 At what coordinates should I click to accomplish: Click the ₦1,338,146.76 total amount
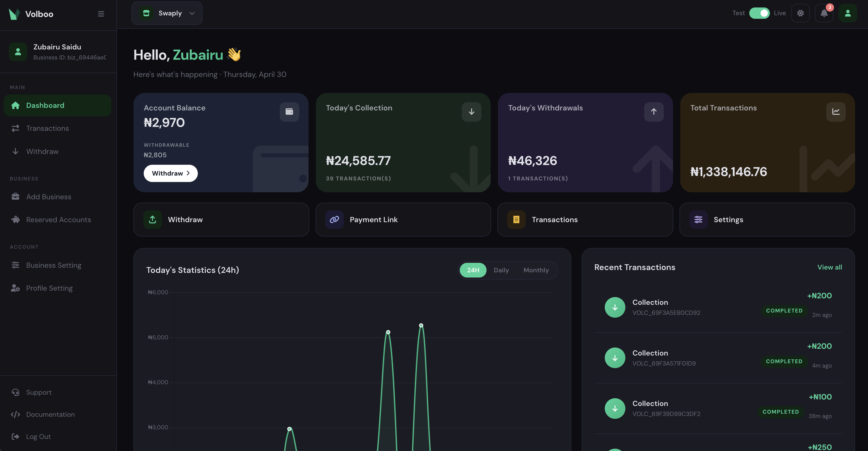(x=728, y=172)
